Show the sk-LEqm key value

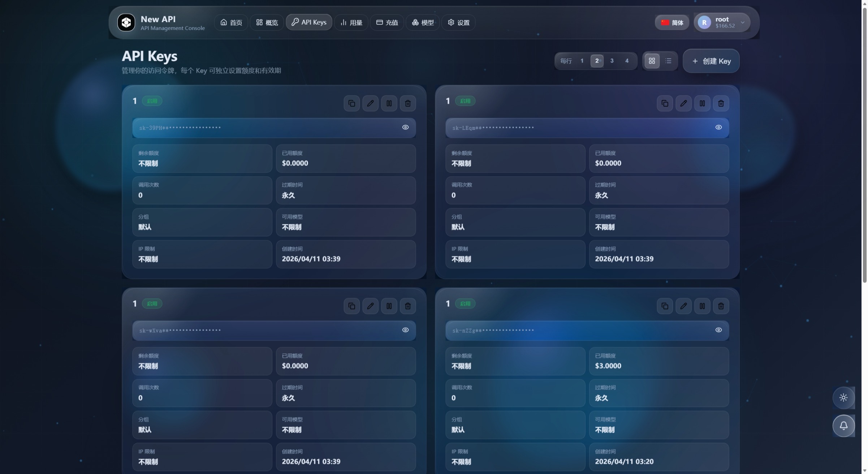718,127
